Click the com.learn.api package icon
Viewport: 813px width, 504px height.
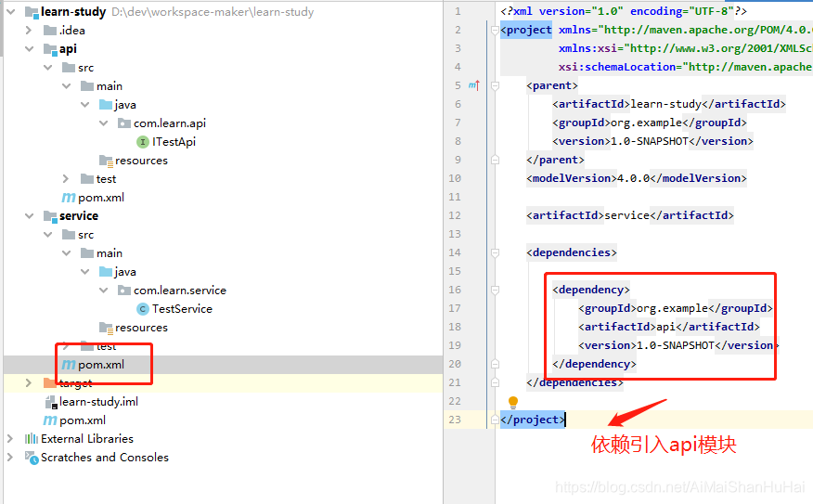[x=124, y=123]
